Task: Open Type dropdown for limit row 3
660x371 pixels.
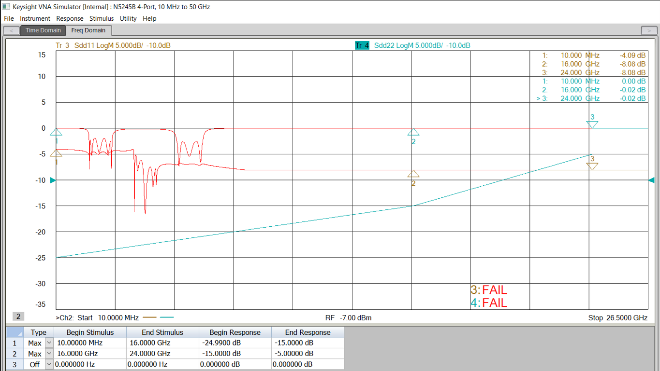Action: (49, 364)
